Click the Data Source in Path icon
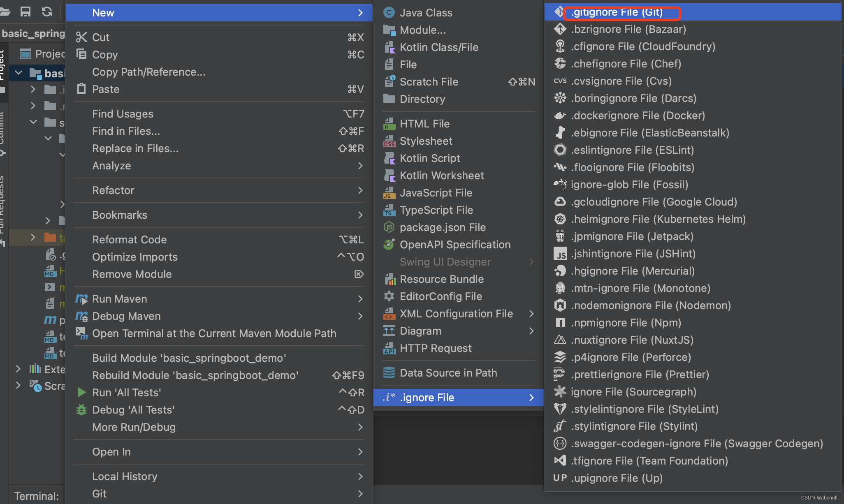 click(389, 372)
